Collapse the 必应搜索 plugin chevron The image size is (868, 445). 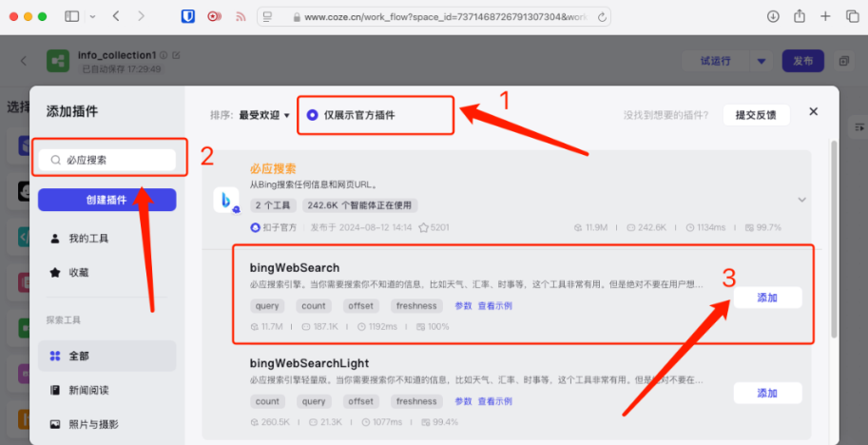[x=801, y=200]
